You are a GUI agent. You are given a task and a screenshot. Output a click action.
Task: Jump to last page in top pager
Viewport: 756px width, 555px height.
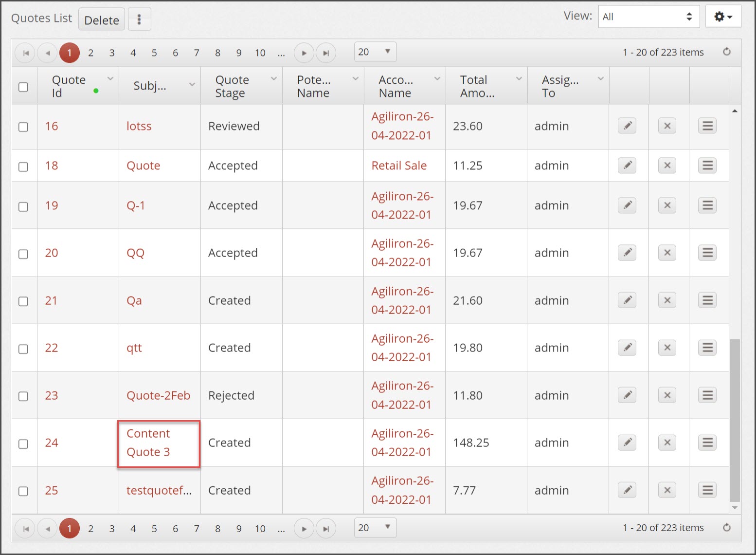[x=326, y=53]
